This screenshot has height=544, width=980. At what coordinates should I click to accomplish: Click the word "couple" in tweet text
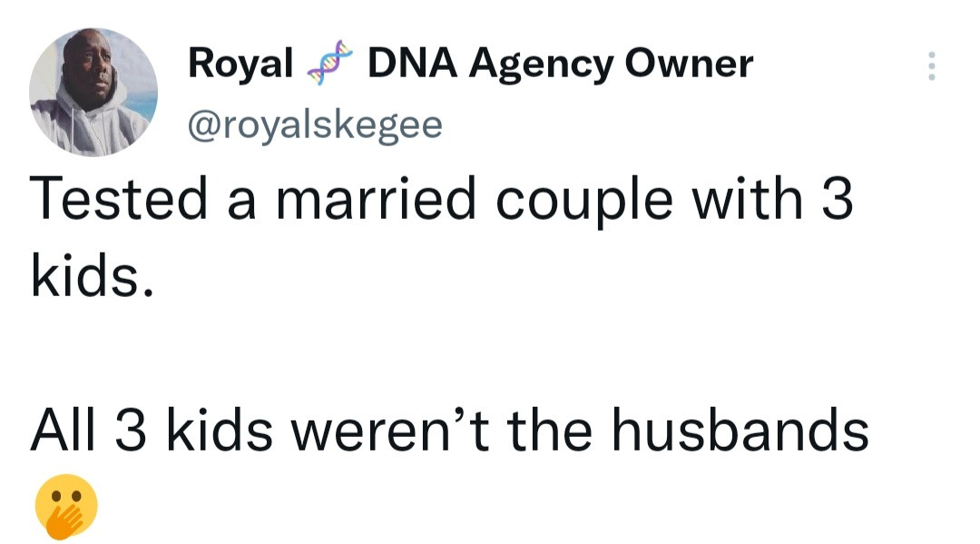(584, 202)
